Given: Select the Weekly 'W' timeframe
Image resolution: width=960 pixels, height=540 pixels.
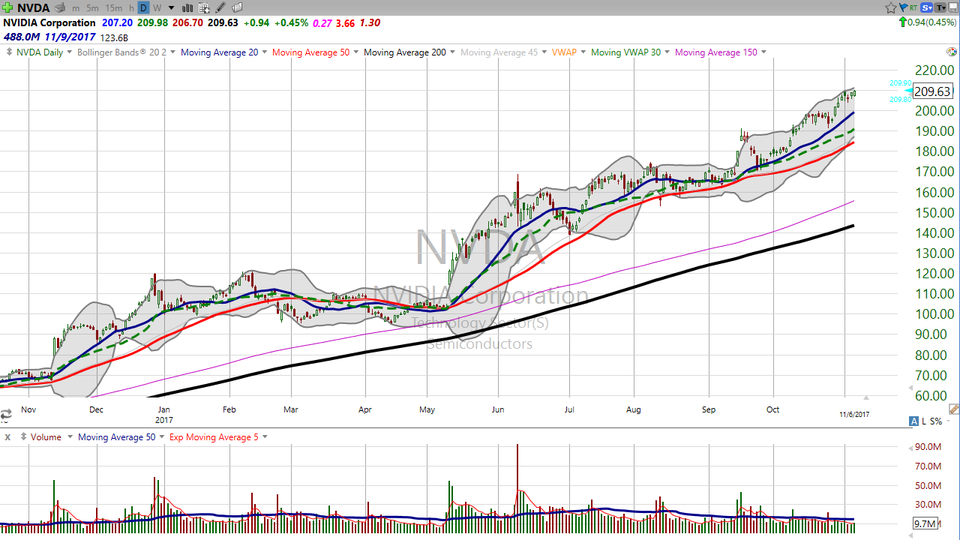Looking at the screenshot, I should (157, 8).
